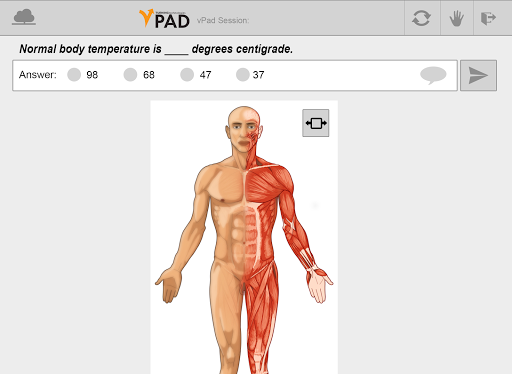Select the 98 answer radio button
This screenshot has height=374, width=512.
click(x=74, y=75)
